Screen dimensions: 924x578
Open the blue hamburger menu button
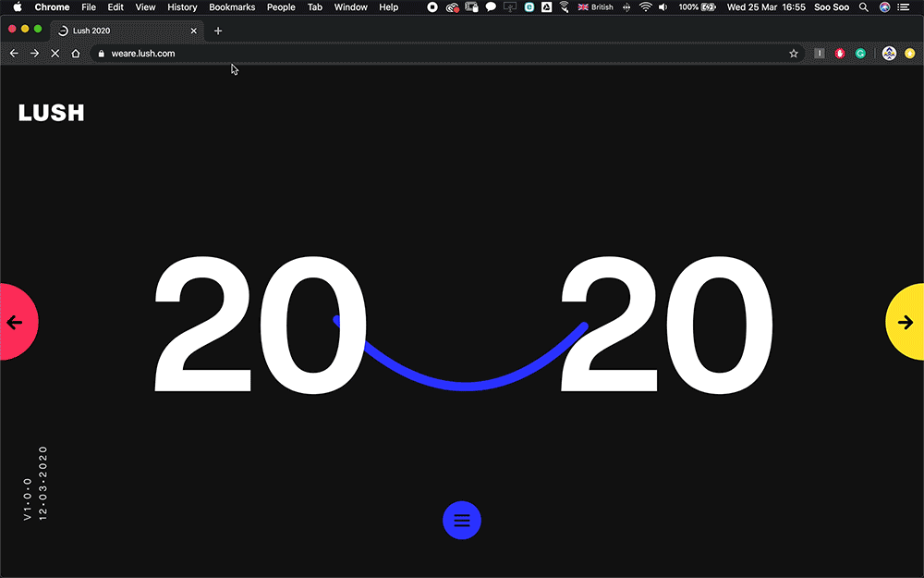coord(461,520)
